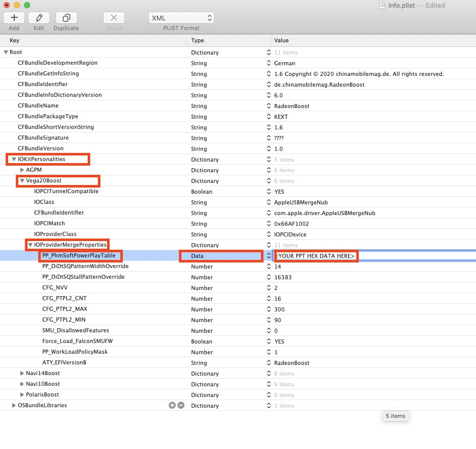The height and width of the screenshot is (449, 476).
Task: Click the value com.apple.driver.AppleUSBMergeNub
Action: click(325, 213)
